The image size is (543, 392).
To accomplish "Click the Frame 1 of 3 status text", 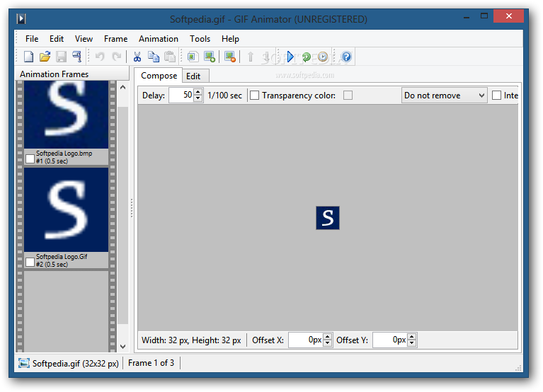I will (151, 363).
